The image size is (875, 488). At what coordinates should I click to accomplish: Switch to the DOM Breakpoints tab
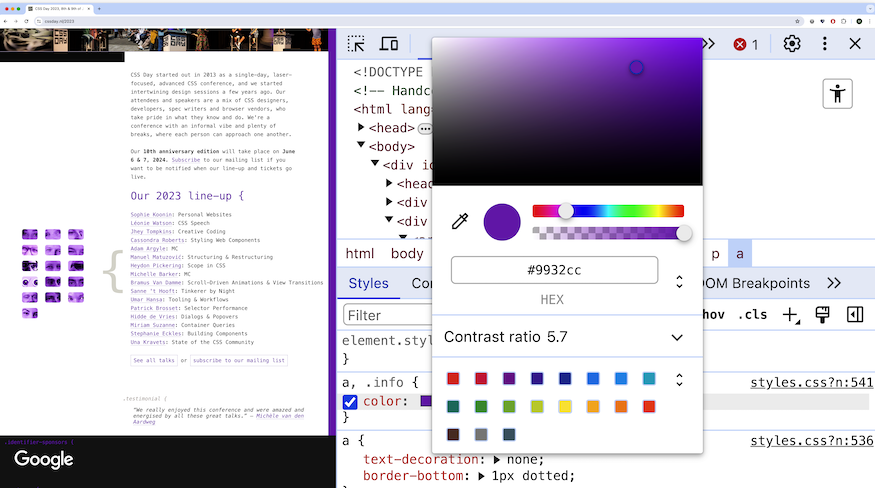(x=755, y=284)
